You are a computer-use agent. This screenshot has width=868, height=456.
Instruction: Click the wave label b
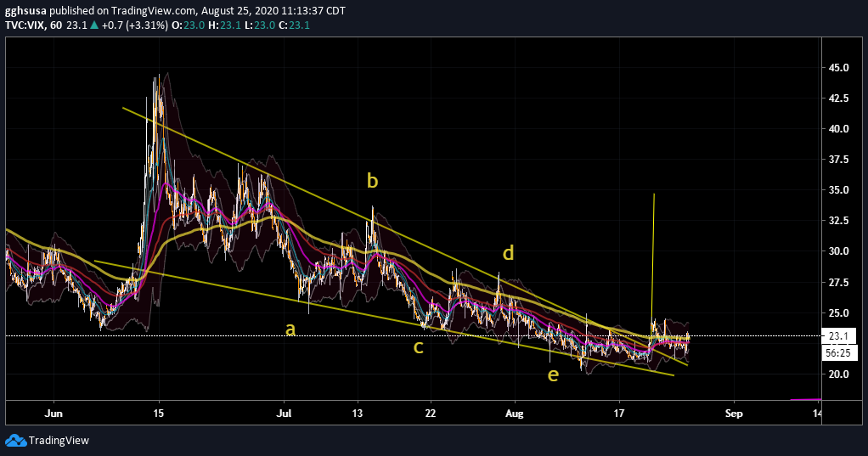[373, 180]
